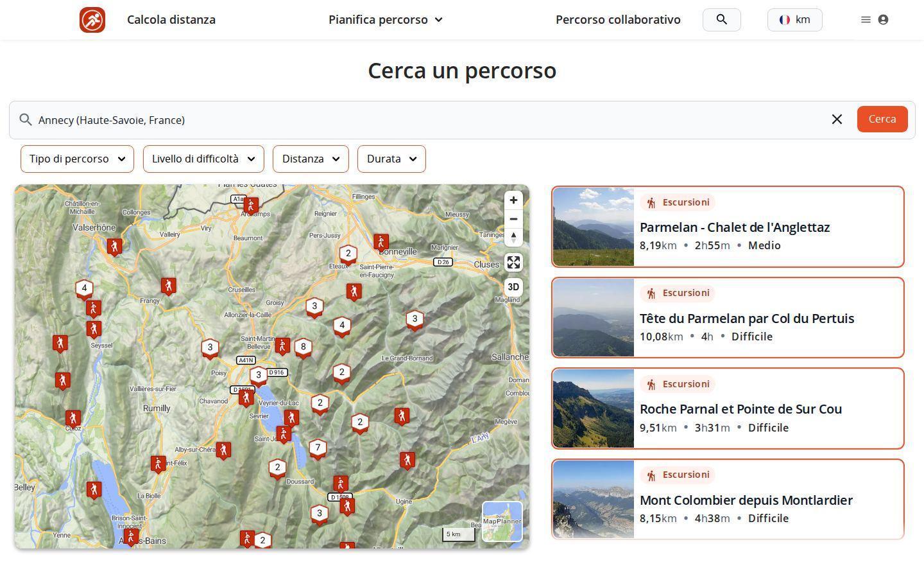Viewport: 924px width, 578px height.
Task: Open the cluster marker labeled 7
Action: [x=318, y=448]
